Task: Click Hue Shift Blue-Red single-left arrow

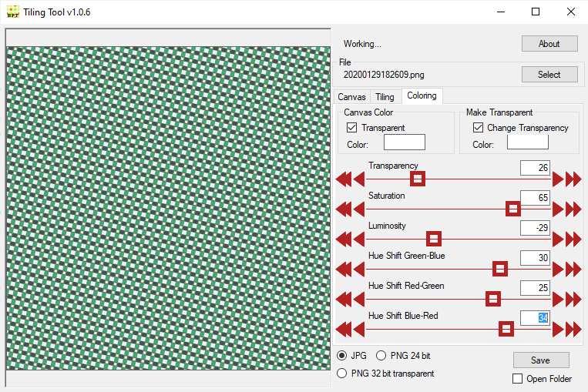Action: click(x=359, y=330)
